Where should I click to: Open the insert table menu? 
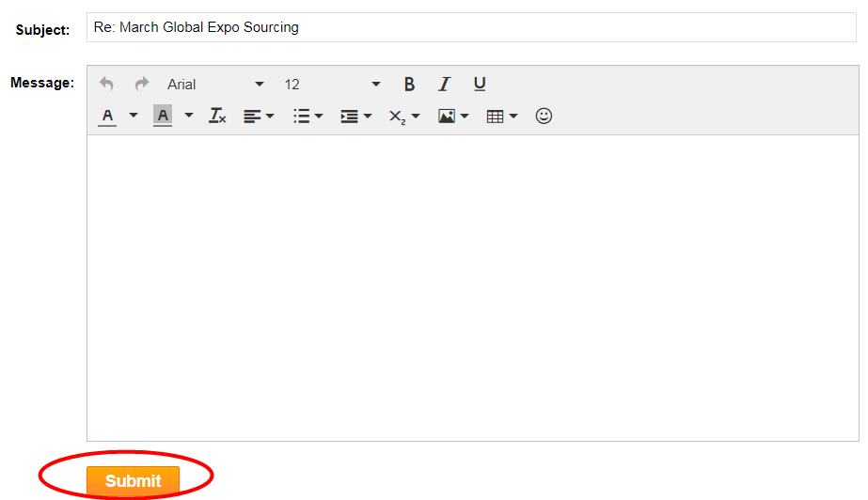coord(501,117)
